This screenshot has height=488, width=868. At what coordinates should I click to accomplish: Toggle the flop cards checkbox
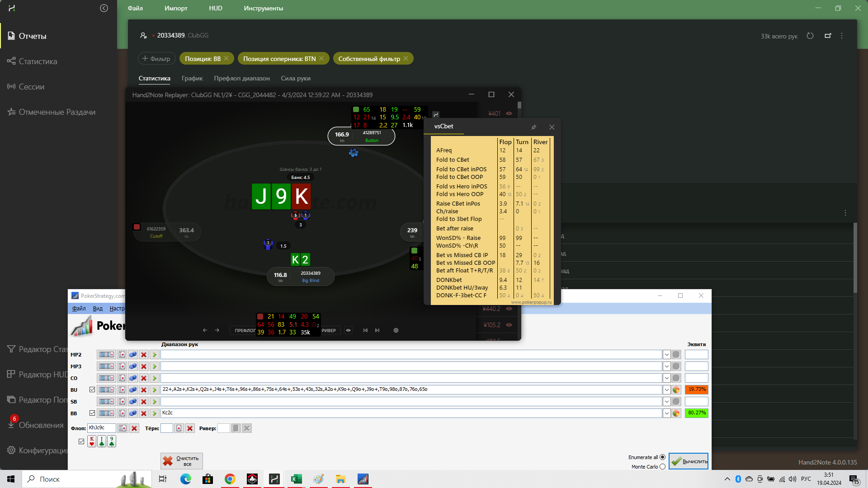(81, 441)
